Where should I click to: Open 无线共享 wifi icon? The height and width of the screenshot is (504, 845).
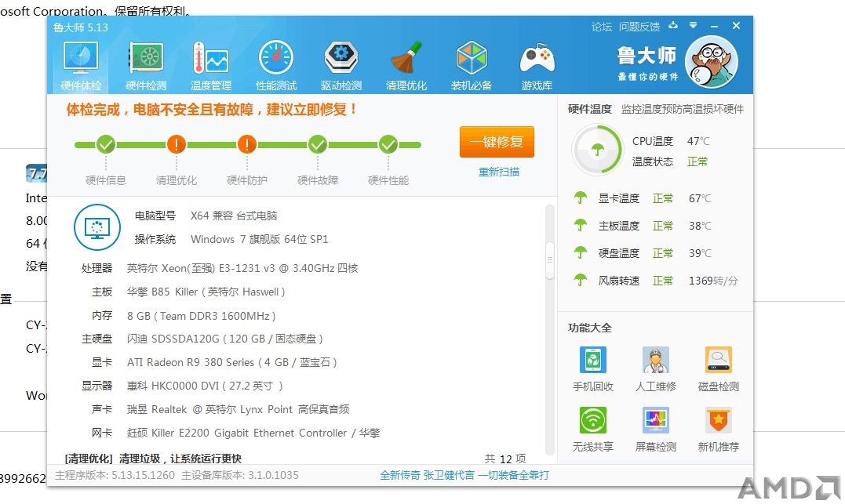click(593, 420)
